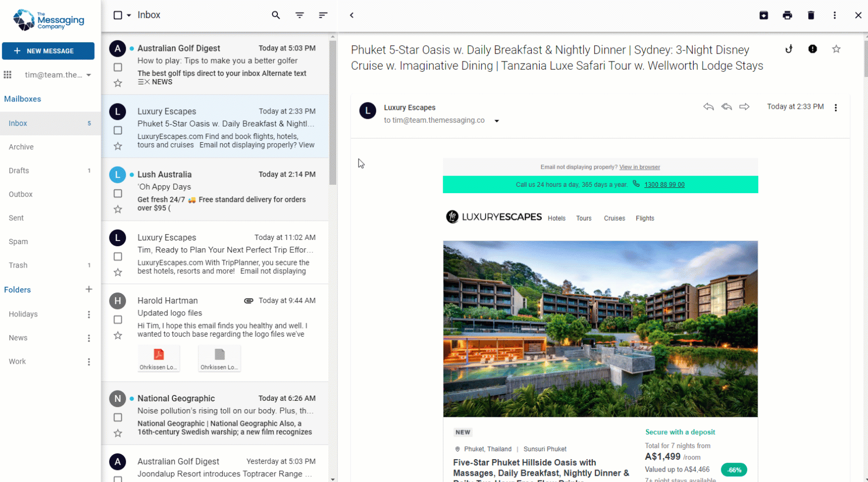Open the Flights link in email
This screenshot has height=482, width=868.
(x=645, y=219)
